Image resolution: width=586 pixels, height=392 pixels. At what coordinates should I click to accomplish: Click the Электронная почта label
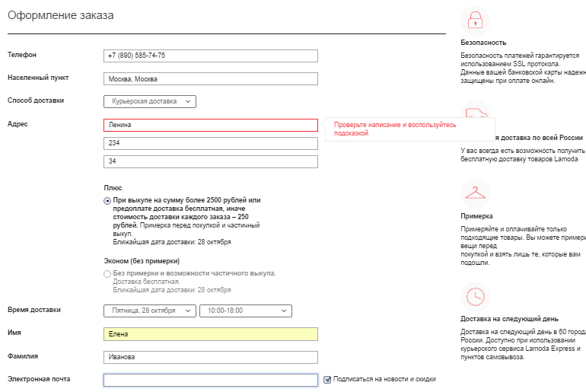pyautogui.click(x=39, y=379)
